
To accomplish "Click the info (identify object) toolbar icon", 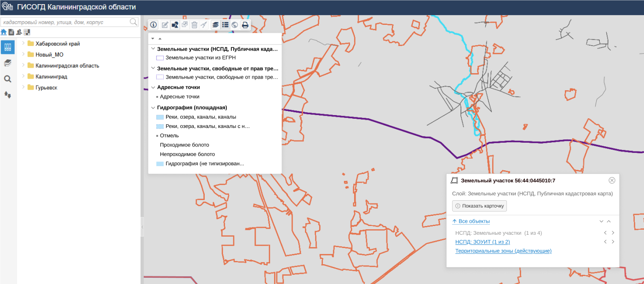I will (154, 25).
